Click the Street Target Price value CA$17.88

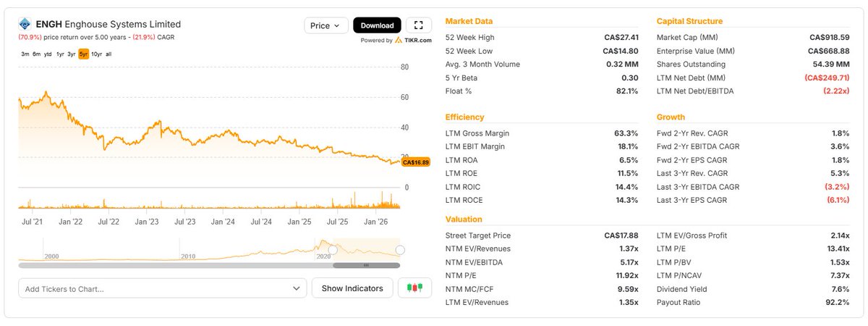[621, 235]
